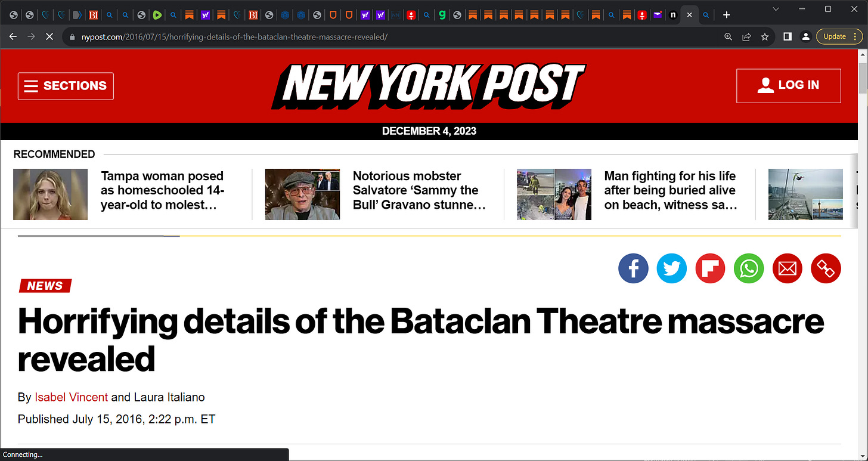Share article on Facebook
This screenshot has height=461, width=868.
coord(633,268)
